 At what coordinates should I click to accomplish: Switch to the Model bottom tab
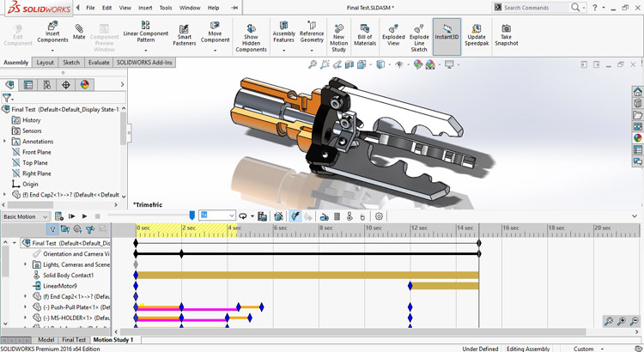click(x=46, y=340)
